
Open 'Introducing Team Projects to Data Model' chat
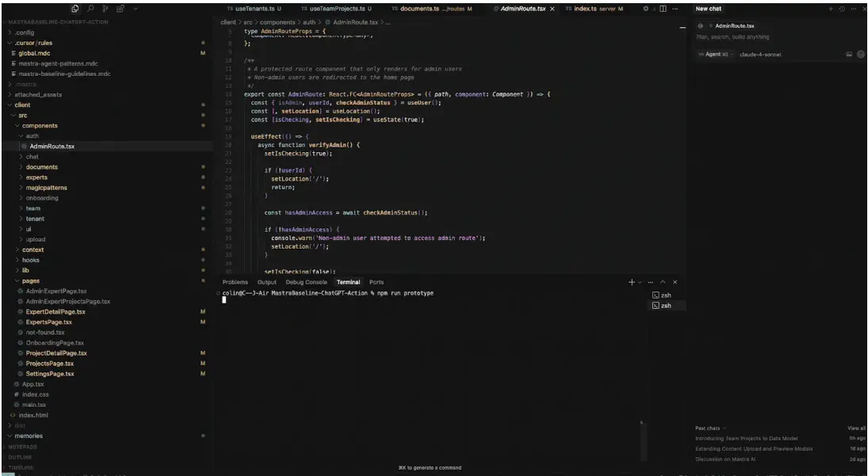pos(746,439)
